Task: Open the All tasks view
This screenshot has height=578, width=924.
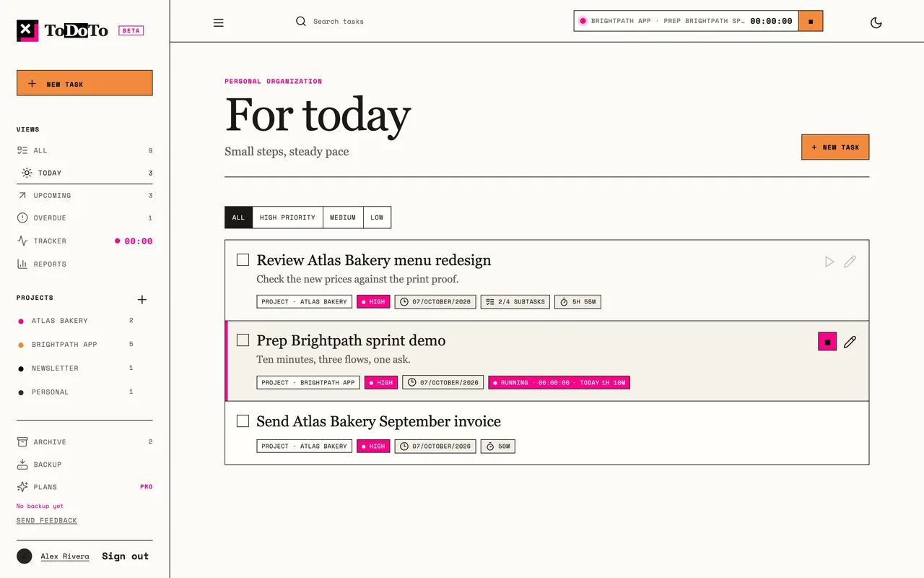Action: pyautogui.click(x=84, y=150)
